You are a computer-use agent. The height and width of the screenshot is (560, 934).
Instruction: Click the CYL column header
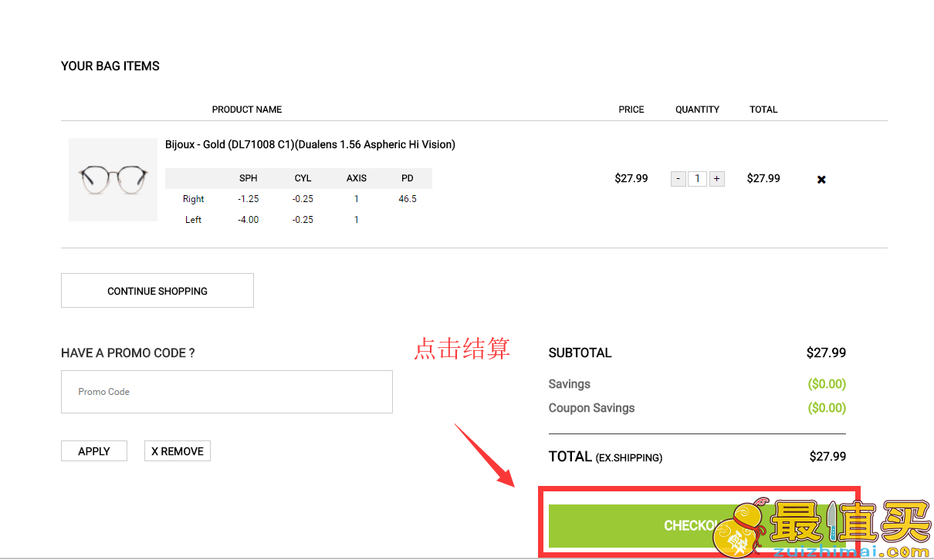[x=303, y=178]
